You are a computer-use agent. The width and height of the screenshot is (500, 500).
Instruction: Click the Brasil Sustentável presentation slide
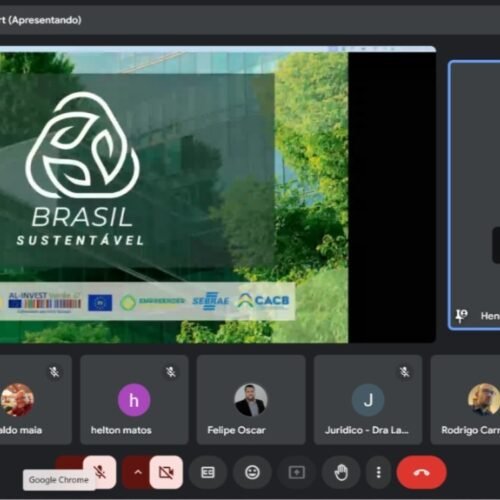point(174,197)
